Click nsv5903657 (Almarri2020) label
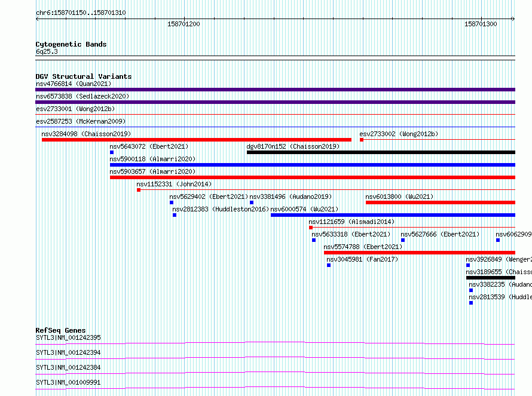This screenshot has width=532, height=396. (x=152, y=171)
